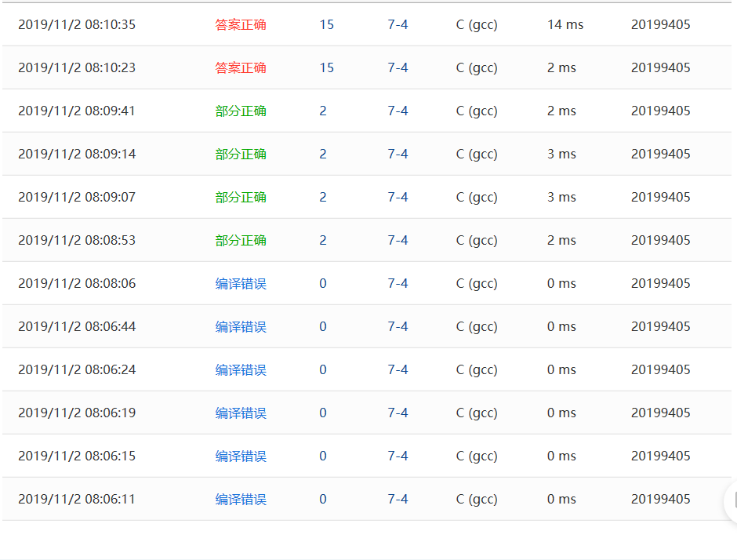Open problem 7-4 in the 08:06:11 row

pyautogui.click(x=398, y=499)
